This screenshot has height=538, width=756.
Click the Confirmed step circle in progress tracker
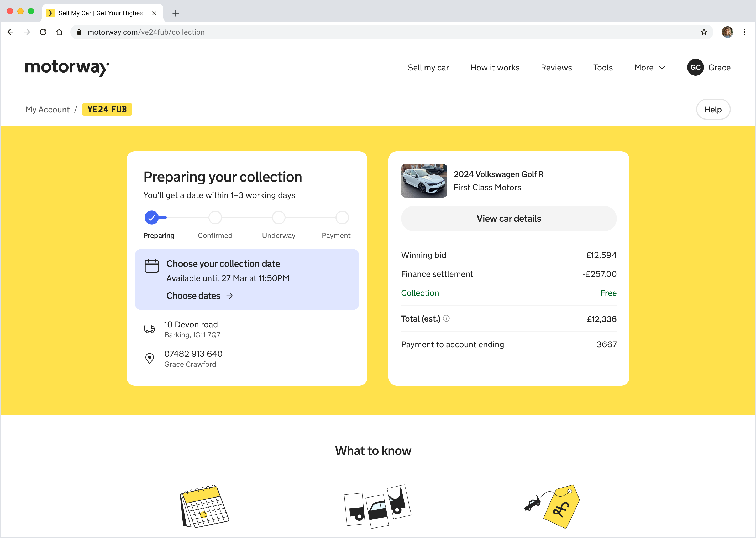[x=215, y=218]
